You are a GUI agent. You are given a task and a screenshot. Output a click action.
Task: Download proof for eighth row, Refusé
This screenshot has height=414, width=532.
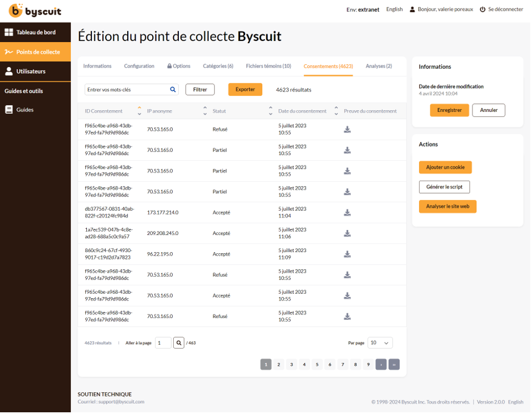[x=347, y=275]
